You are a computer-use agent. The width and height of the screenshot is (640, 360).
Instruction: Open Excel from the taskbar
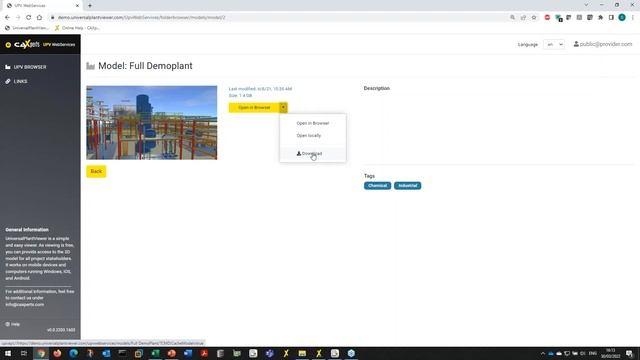coord(155,353)
